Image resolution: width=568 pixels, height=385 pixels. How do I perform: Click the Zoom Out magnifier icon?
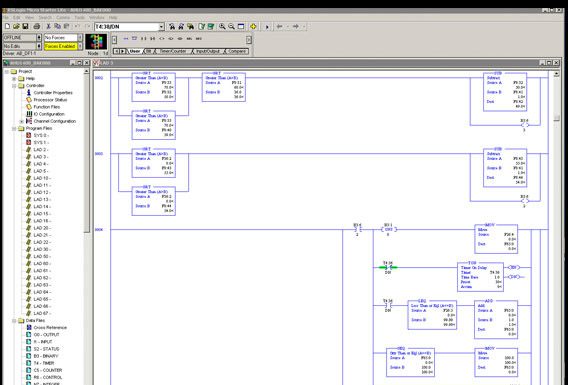click(x=231, y=26)
